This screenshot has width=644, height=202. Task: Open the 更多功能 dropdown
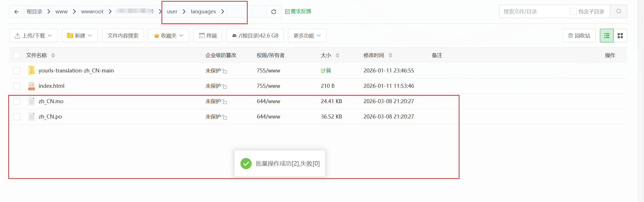coord(307,36)
